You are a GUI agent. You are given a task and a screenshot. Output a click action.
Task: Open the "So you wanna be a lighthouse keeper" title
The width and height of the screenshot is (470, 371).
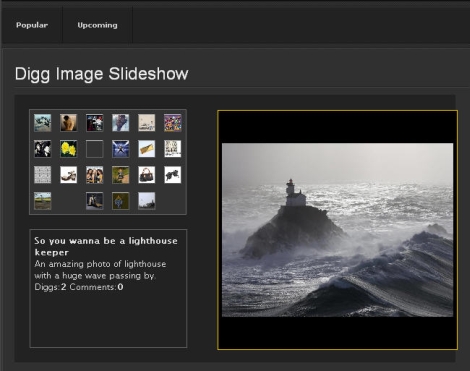click(106, 246)
